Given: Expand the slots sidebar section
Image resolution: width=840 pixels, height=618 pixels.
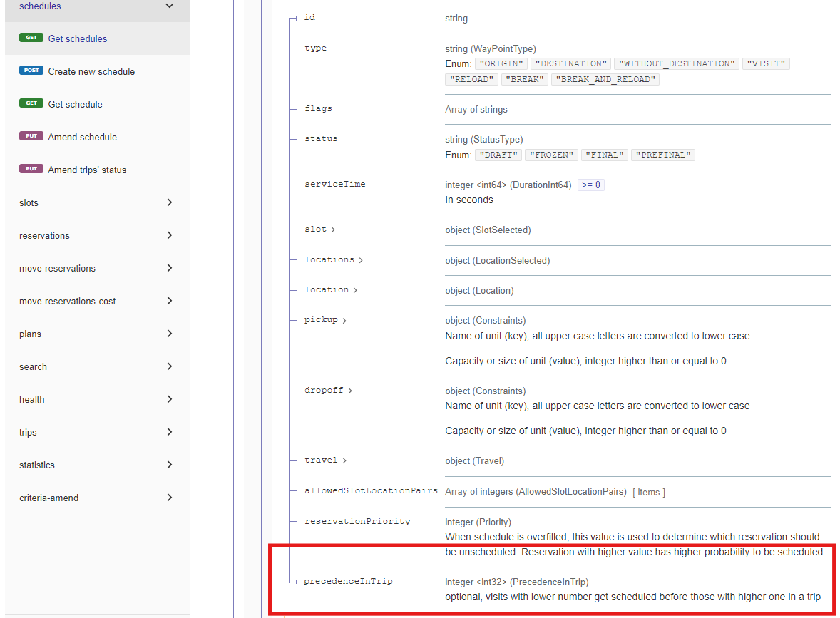Looking at the screenshot, I should 169,202.
